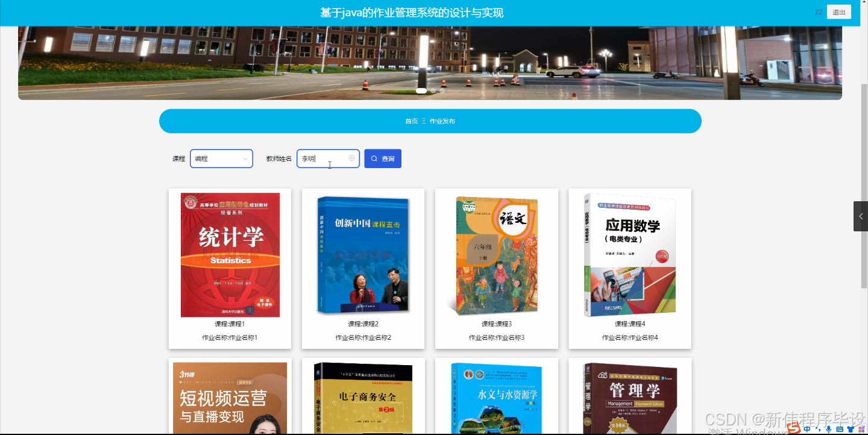
Task: Click the microphone voice input icon
Action: tap(828, 429)
